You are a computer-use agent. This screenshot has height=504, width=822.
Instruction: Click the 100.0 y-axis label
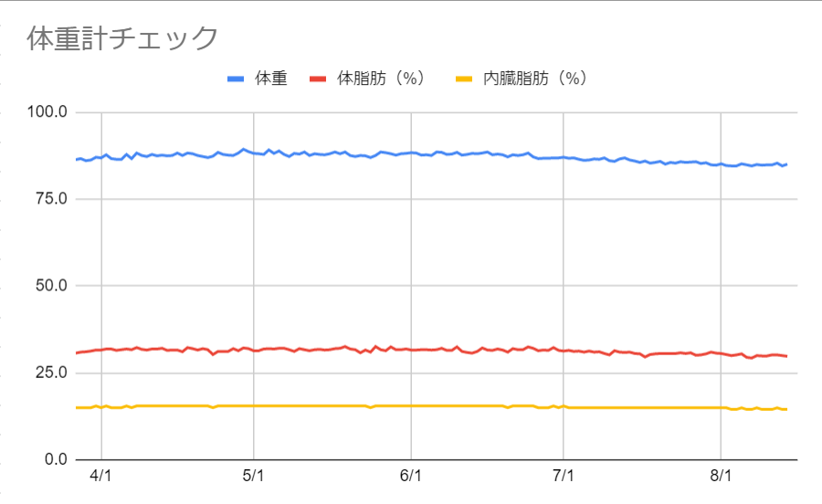[x=47, y=111]
